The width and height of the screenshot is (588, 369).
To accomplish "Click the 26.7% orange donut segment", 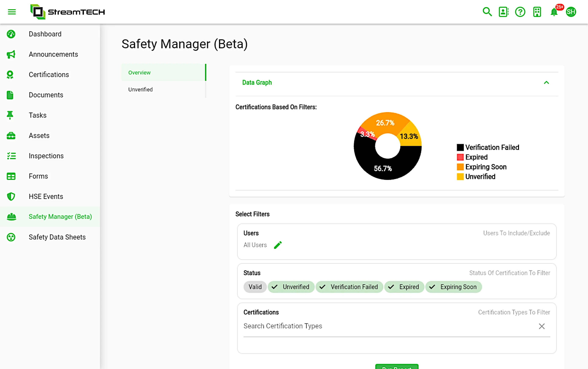I will [x=385, y=123].
